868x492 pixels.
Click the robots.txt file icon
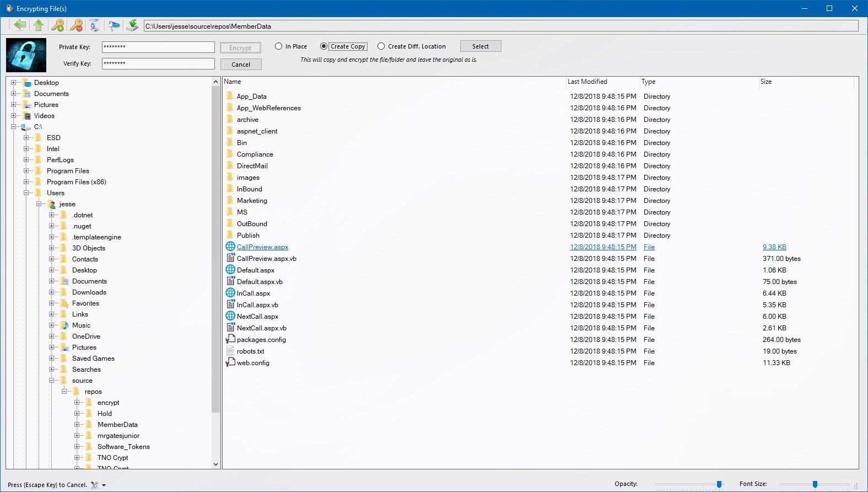click(x=230, y=351)
